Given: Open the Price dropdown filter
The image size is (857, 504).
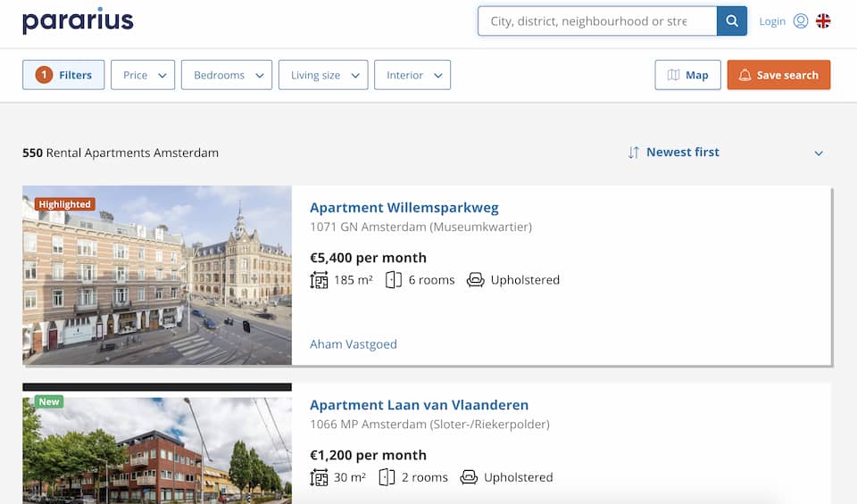Looking at the screenshot, I should tap(143, 75).
